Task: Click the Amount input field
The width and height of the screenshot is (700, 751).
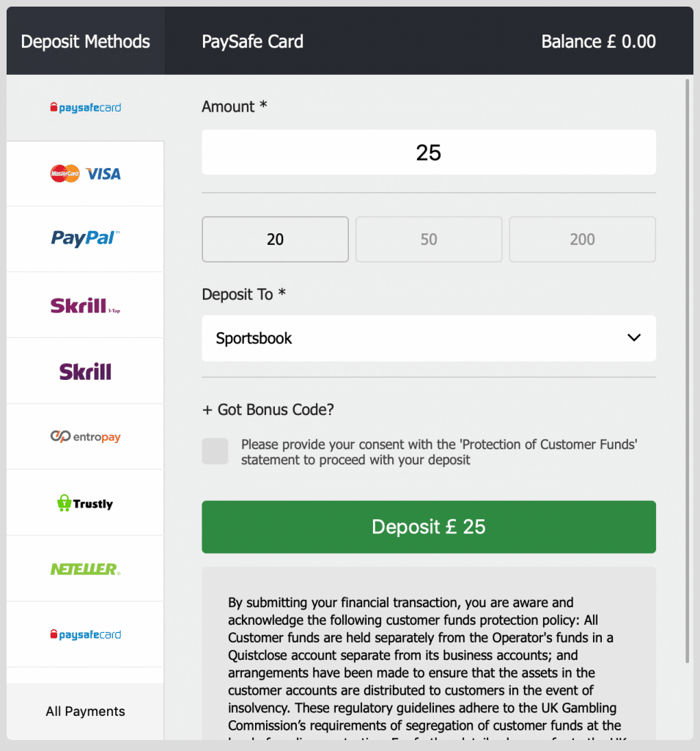Action: (x=428, y=153)
